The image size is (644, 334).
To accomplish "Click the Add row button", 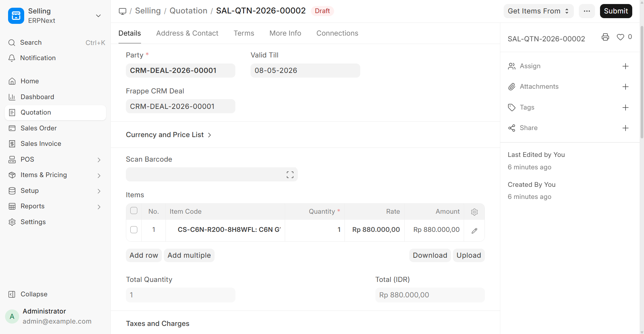I will 144,255.
